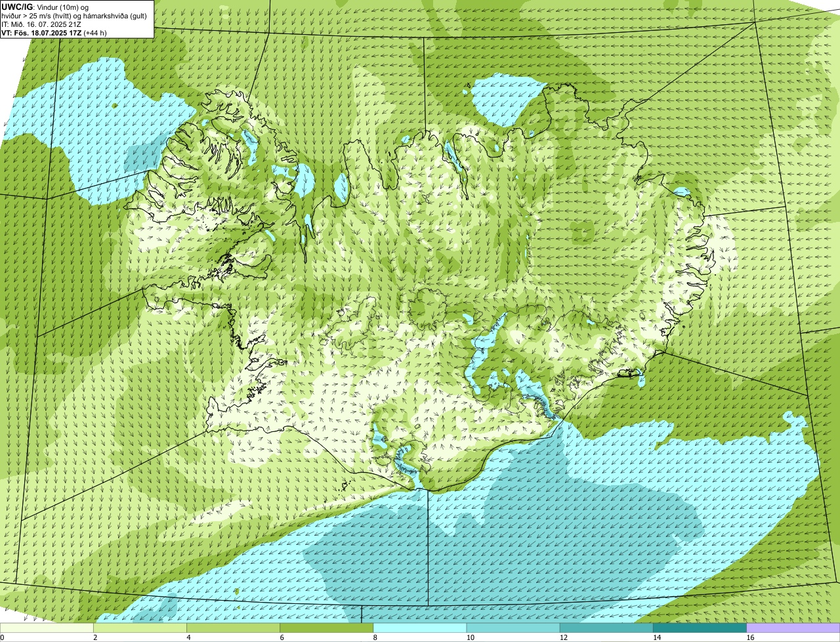Click the dark teal 14–16 color scale segment
This screenshot has height=642, width=840.
tap(700, 628)
